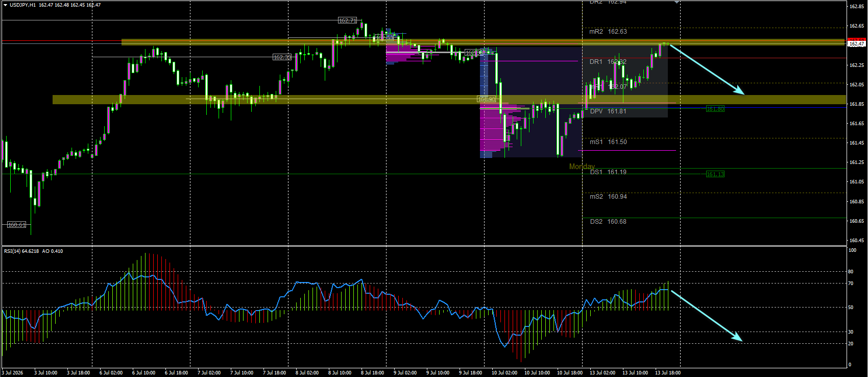This screenshot has width=868, height=377.
Task: Click the 100 level on RSI scale
Action: [852, 250]
